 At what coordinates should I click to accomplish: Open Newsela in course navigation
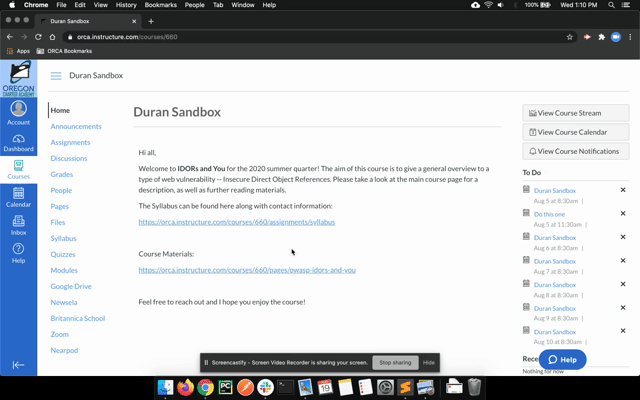tap(64, 302)
